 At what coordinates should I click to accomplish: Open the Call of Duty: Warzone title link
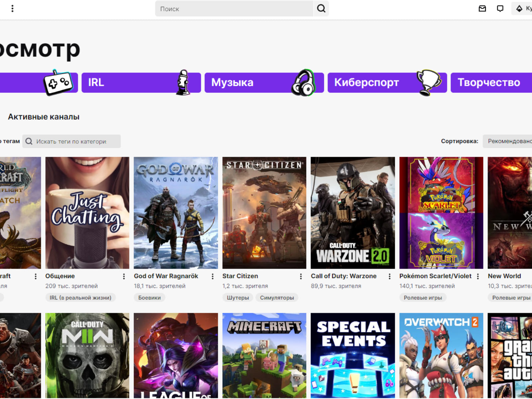click(x=344, y=276)
